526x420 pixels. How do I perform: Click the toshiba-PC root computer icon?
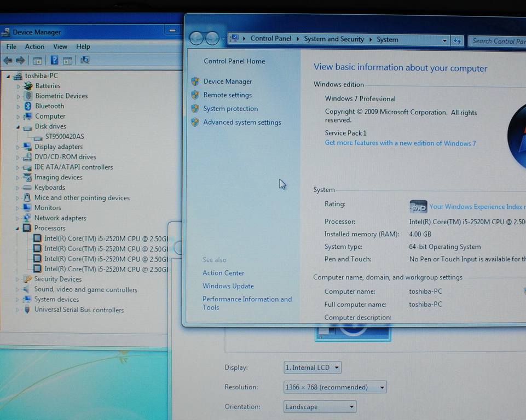click(x=18, y=76)
